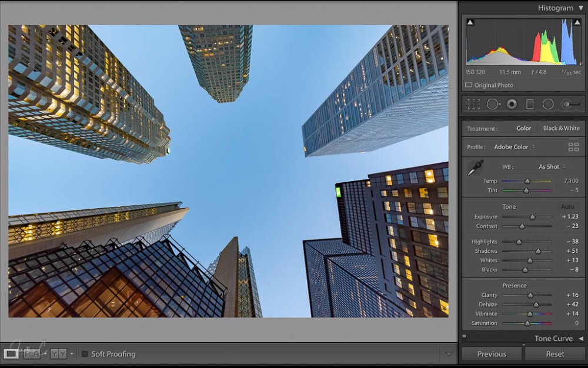The height and width of the screenshot is (368, 588).
Task: Switch to Loupe view in toolbar
Action: (11, 354)
